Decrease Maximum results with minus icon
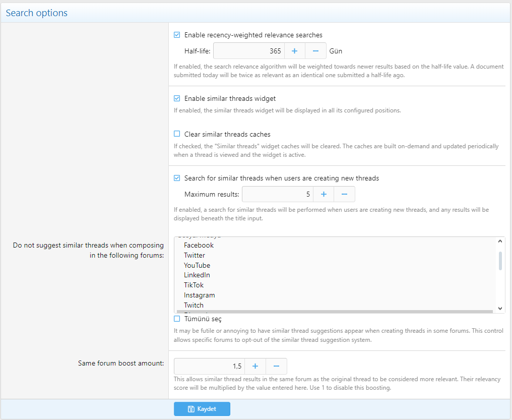Image resolution: width=512 pixels, height=420 pixels. click(345, 194)
